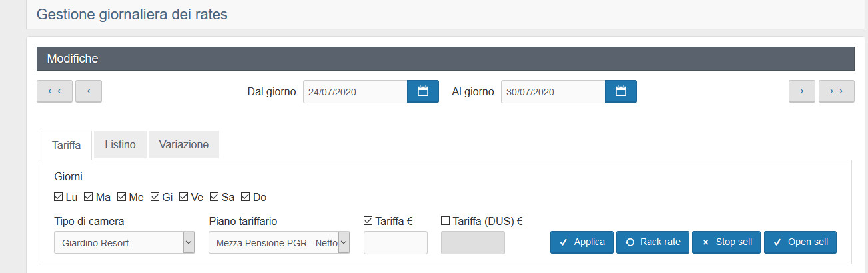Viewport: 868px width, 273px height.
Task: Uncheck the Lu day checkbox
Action: pos(58,197)
